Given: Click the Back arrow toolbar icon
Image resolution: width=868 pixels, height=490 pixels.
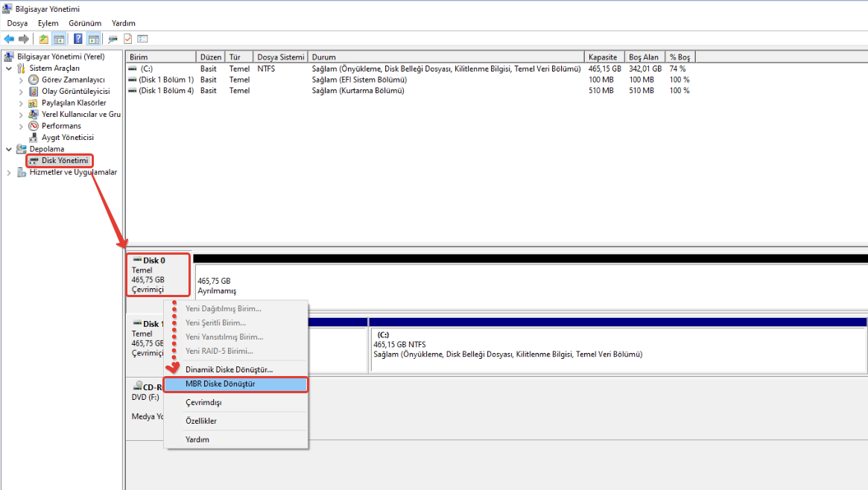Looking at the screenshot, I should point(9,39).
